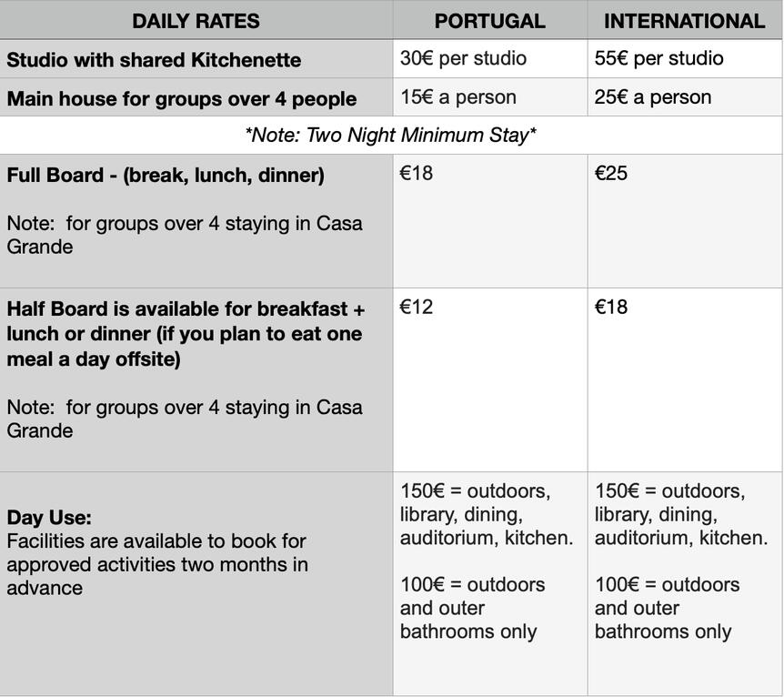
Task: Select Portugal Full Board price €18
Action: (x=417, y=174)
